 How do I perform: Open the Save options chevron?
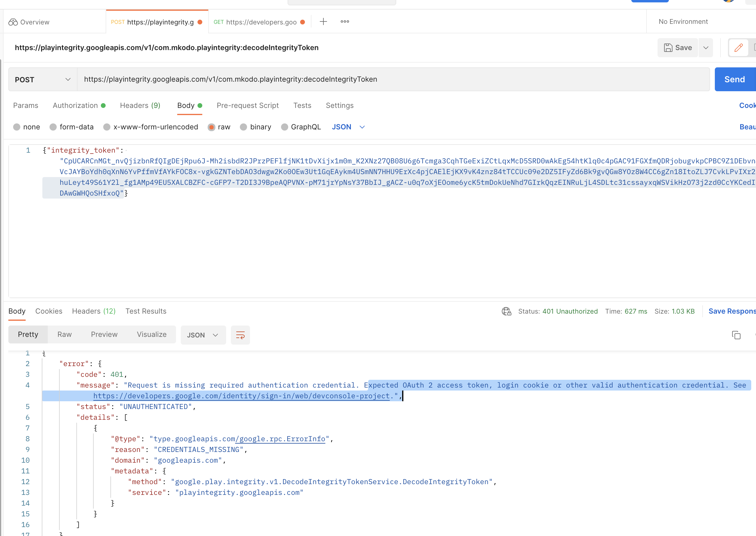coord(706,48)
